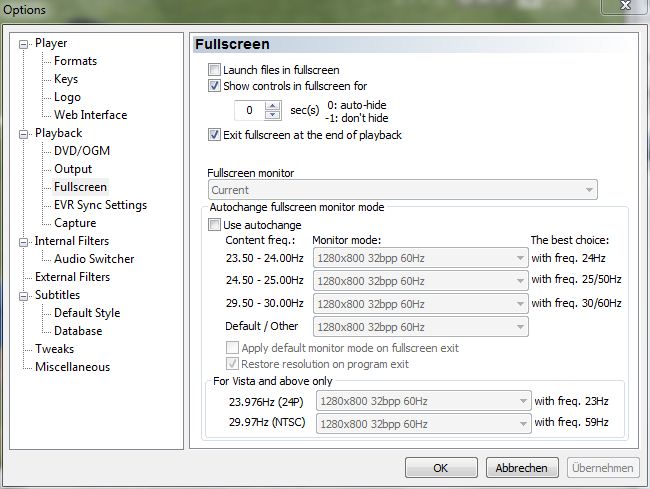Open the EVR Sync Settings page
Image resolution: width=650 pixels, height=489 pixels.
pyautogui.click(x=100, y=205)
